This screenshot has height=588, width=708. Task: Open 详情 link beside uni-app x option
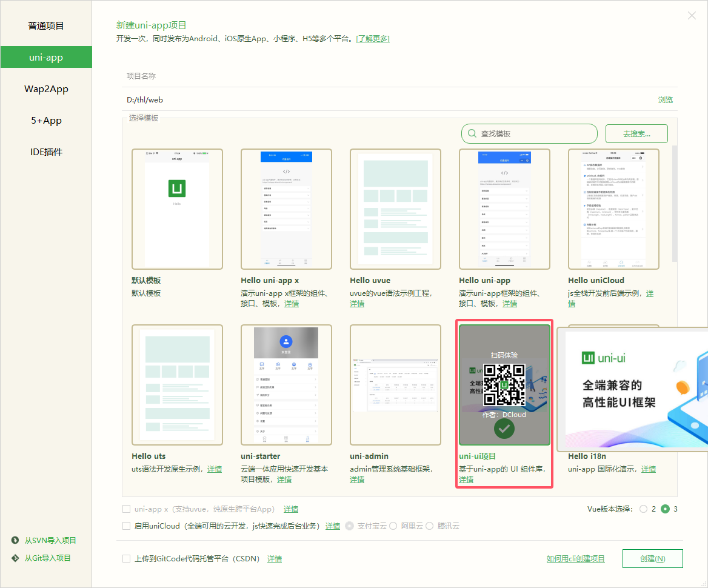point(291,509)
